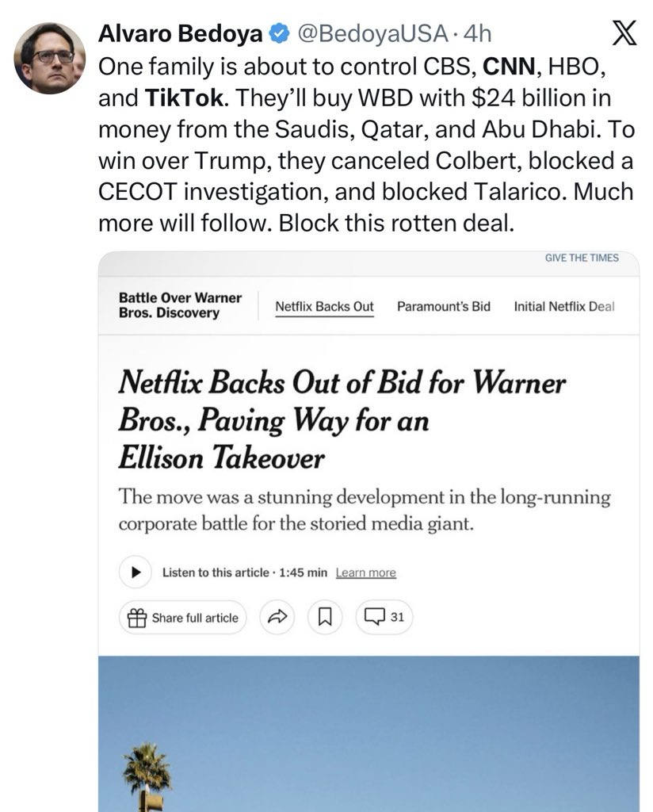Image resolution: width=653 pixels, height=812 pixels.
Task: Click the X logo icon
Action: 624,35
